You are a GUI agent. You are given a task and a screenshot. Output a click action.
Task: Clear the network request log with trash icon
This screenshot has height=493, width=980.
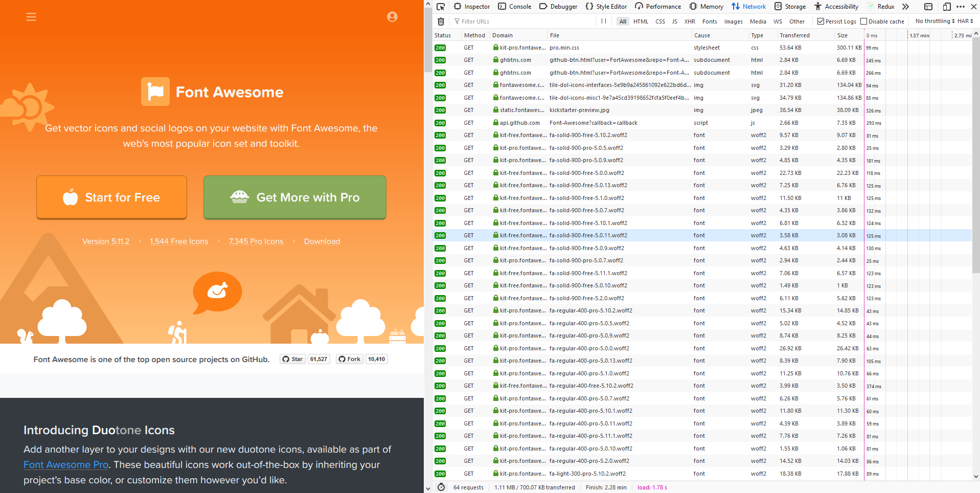[x=441, y=21]
